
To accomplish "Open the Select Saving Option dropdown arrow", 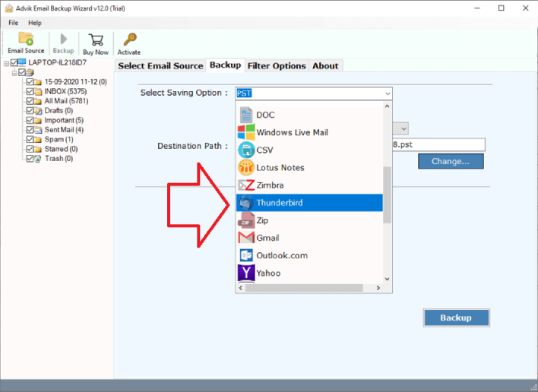I will coord(388,93).
